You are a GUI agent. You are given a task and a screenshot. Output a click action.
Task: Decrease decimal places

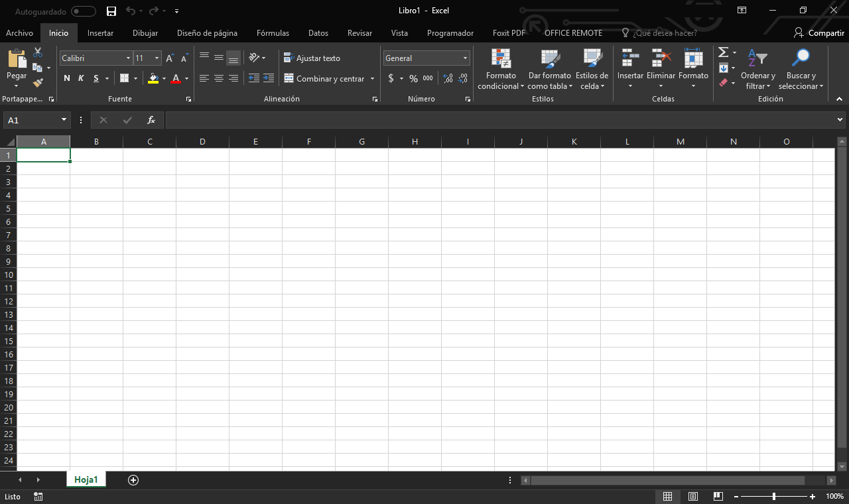click(x=463, y=78)
